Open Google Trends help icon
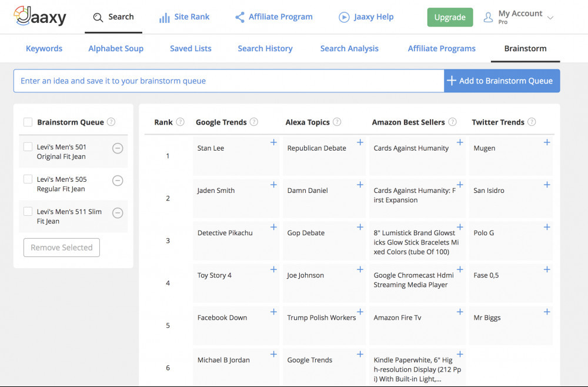588x387 pixels. tap(254, 122)
